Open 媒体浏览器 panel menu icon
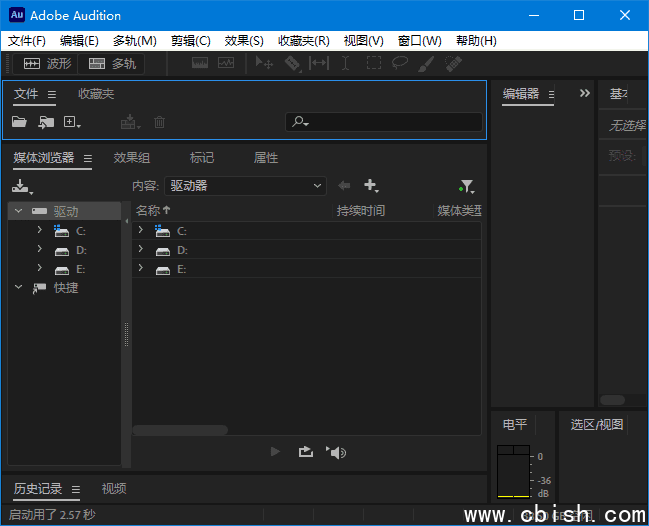The image size is (649, 526). pos(88,158)
